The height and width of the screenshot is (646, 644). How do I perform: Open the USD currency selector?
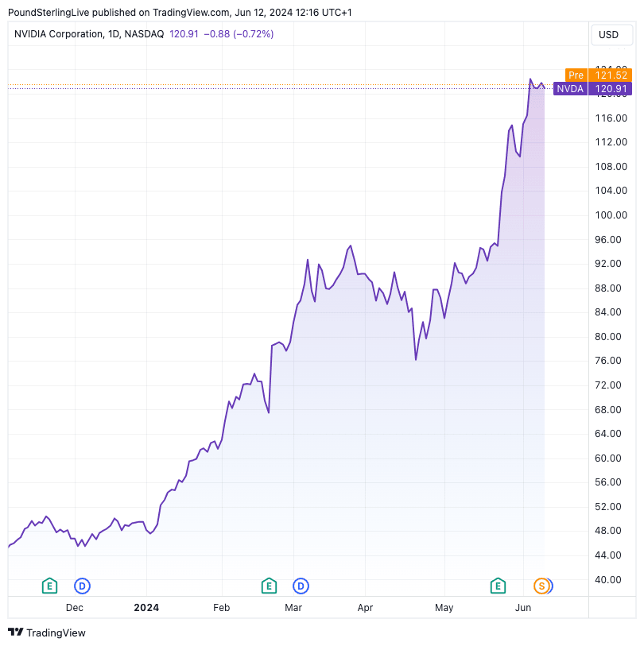point(608,35)
